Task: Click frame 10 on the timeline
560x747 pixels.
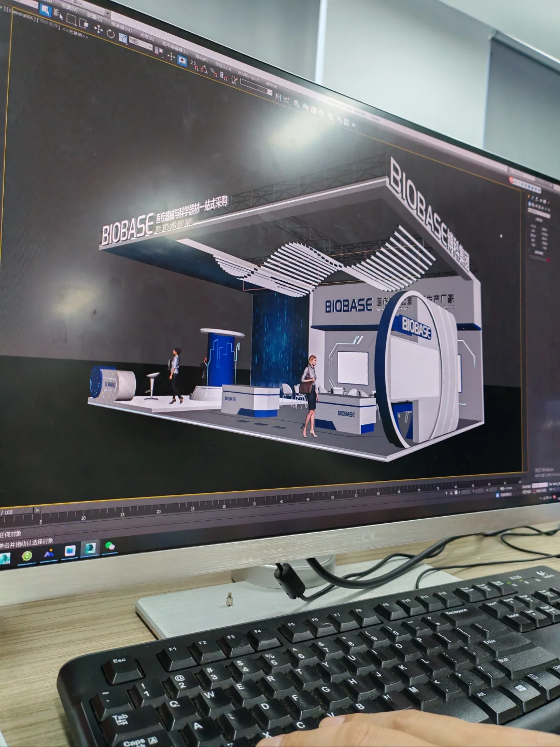Action: pyautogui.click(x=83, y=518)
